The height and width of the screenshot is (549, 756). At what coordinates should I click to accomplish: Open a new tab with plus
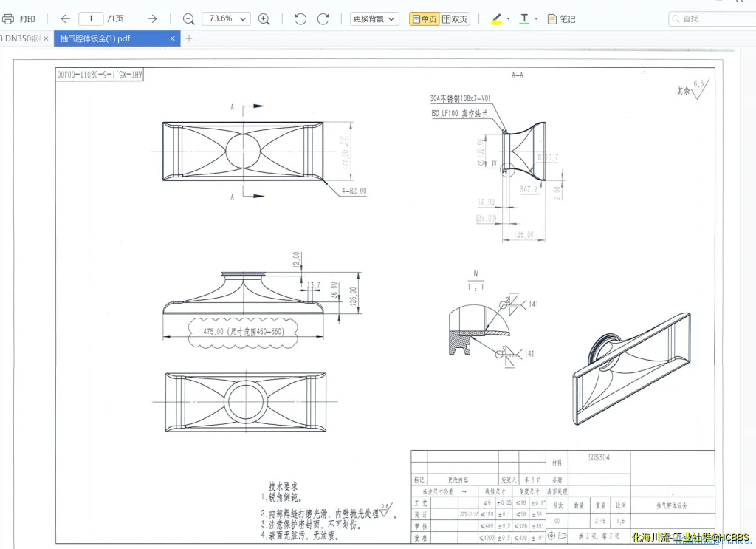click(x=189, y=38)
